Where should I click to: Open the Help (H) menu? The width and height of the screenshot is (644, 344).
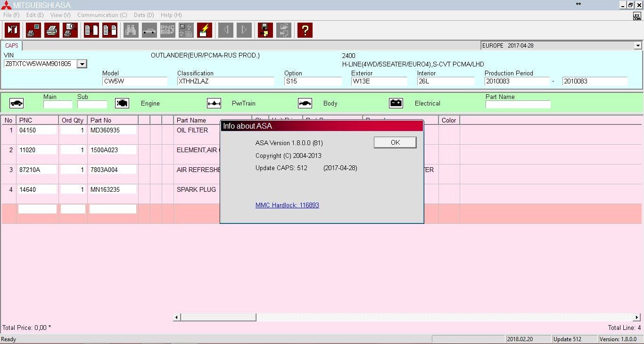171,15
